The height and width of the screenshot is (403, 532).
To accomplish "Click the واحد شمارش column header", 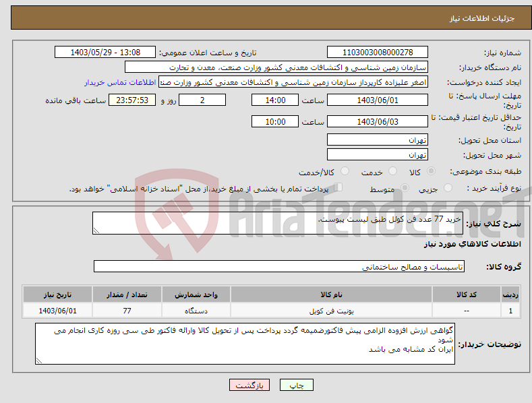I will point(196,294).
